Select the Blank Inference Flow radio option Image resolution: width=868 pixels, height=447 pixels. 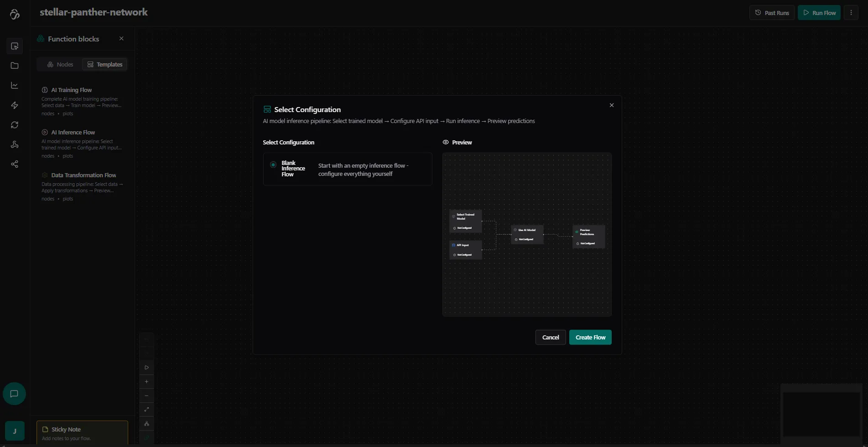click(273, 165)
